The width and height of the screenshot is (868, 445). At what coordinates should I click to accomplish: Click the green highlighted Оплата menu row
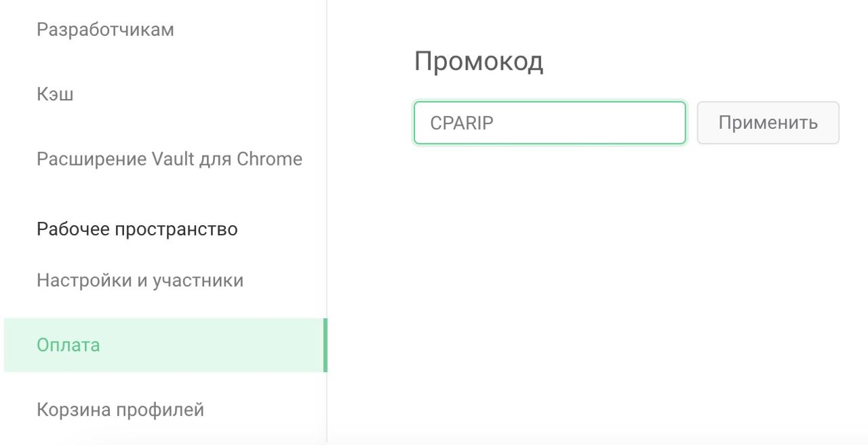(163, 345)
